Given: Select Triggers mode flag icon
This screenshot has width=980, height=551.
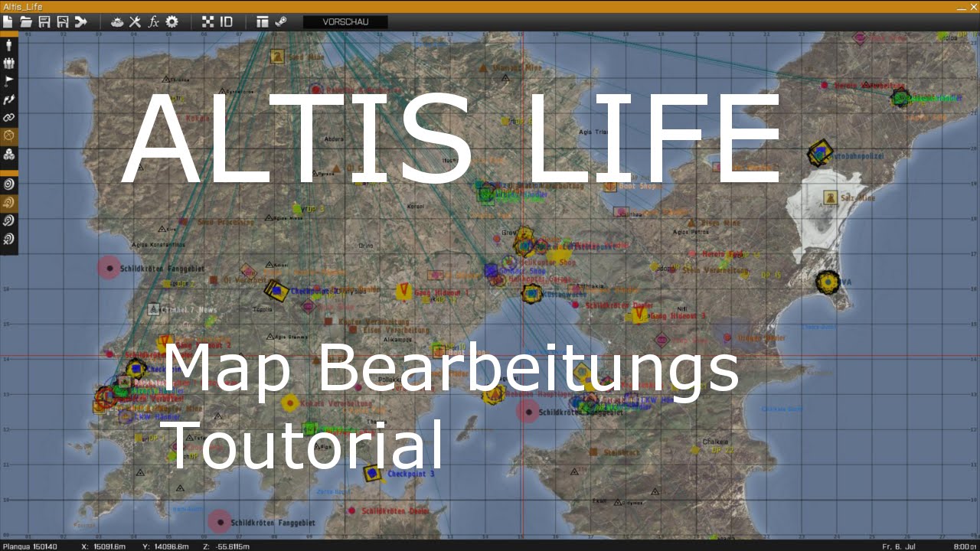Looking at the screenshot, I should (x=9, y=81).
